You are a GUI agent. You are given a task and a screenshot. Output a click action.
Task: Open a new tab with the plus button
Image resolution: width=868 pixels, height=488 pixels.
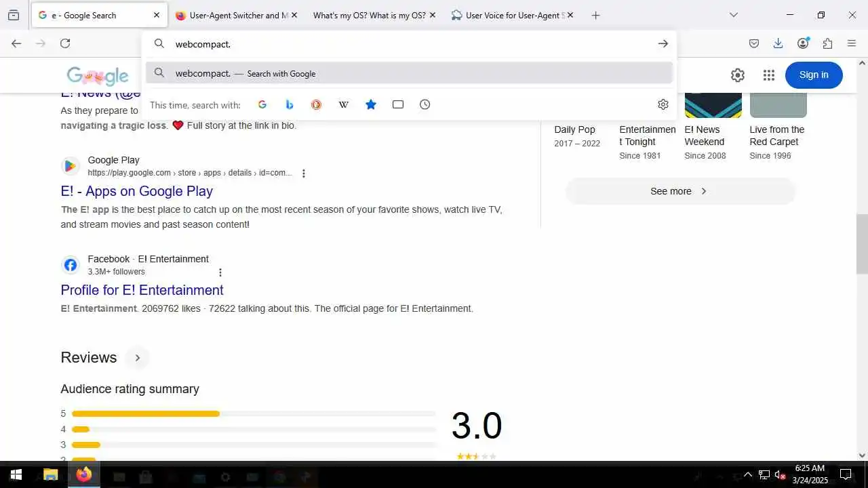pos(595,15)
